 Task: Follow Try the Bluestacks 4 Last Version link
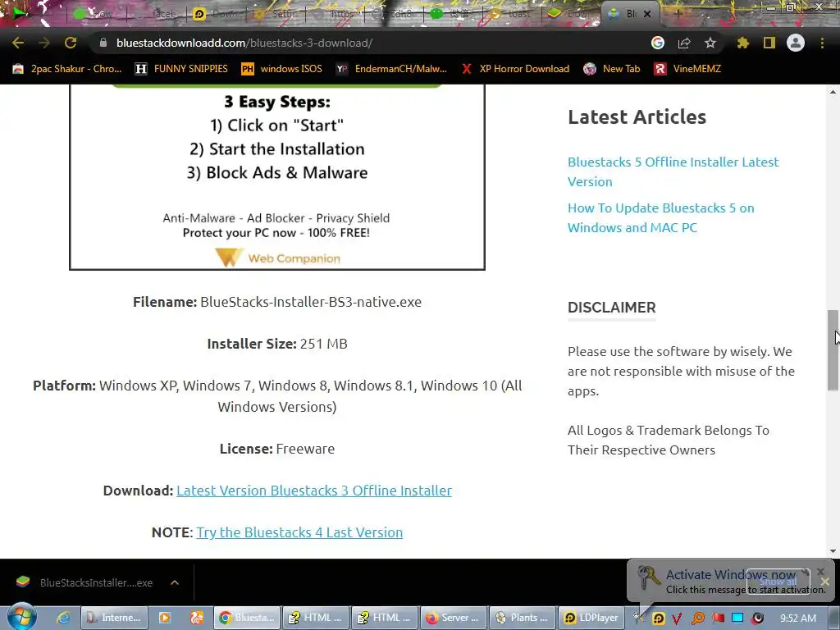[299, 532]
